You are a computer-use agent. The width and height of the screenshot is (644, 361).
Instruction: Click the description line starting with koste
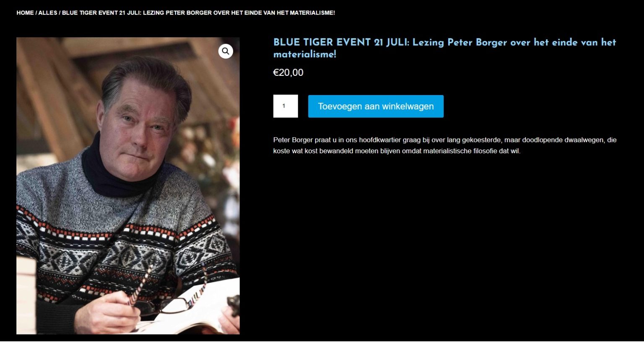click(397, 151)
